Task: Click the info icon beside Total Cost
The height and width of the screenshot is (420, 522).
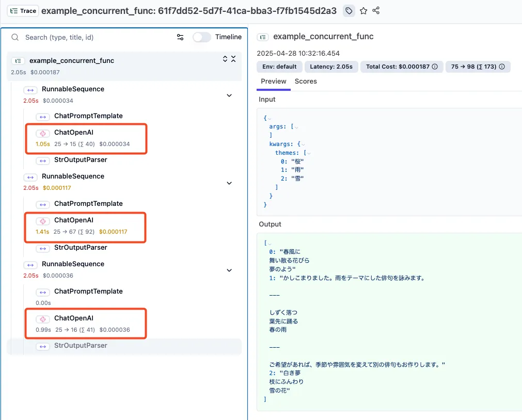Action: tap(435, 67)
